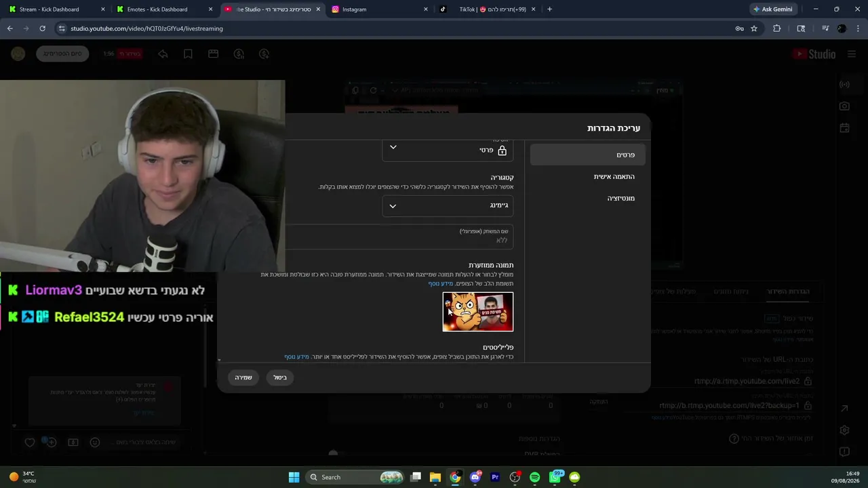This screenshot has width=868, height=488.
Task: Click the Cancel (ביטול) button in the dialog
Action: (280, 378)
